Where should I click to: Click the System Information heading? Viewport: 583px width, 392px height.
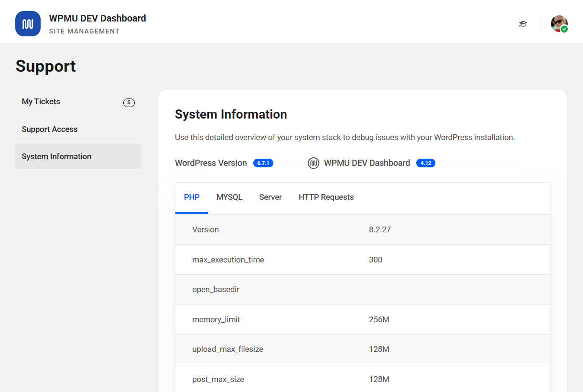[x=231, y=114]
